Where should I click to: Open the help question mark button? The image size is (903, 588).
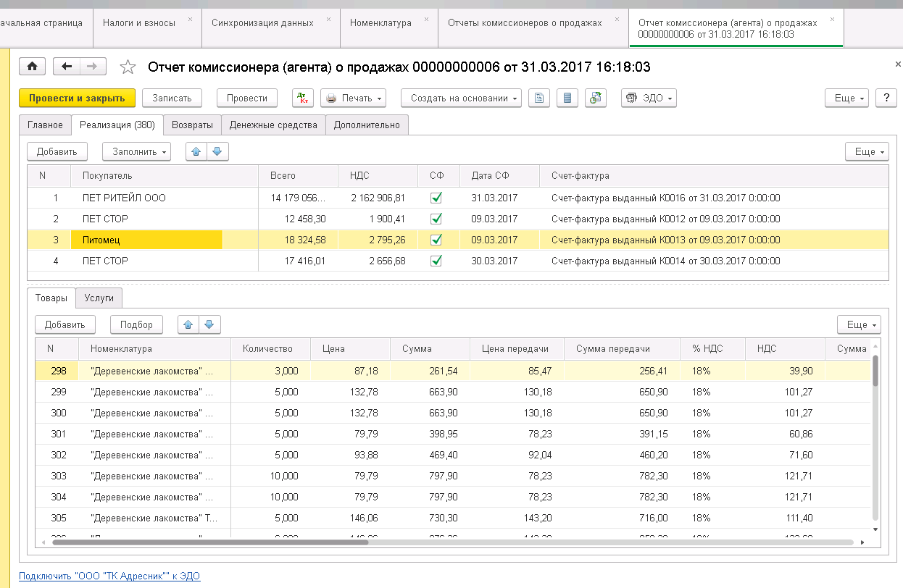coord(886,98)
